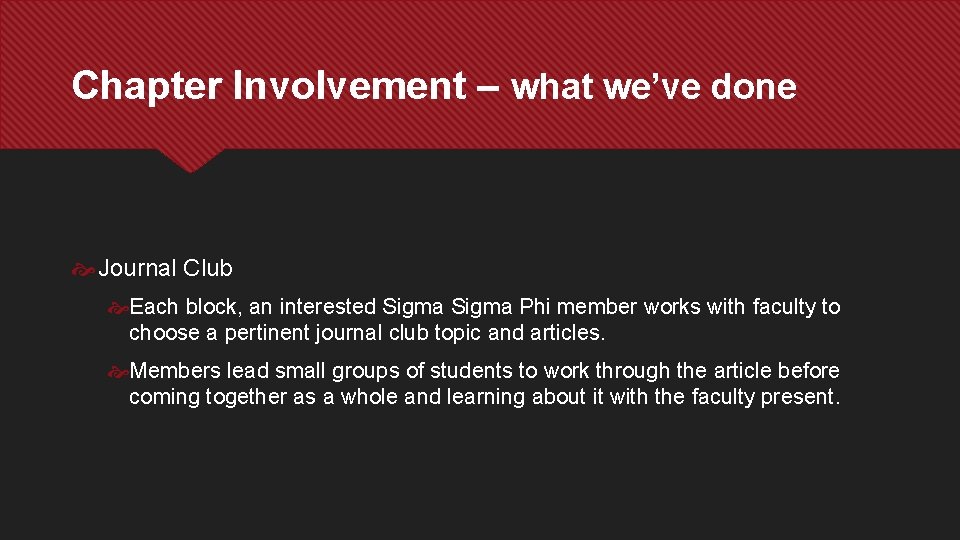Click the line 'choose a pertinent journal club topic'

pyautogui.click(x=367, y=332)
